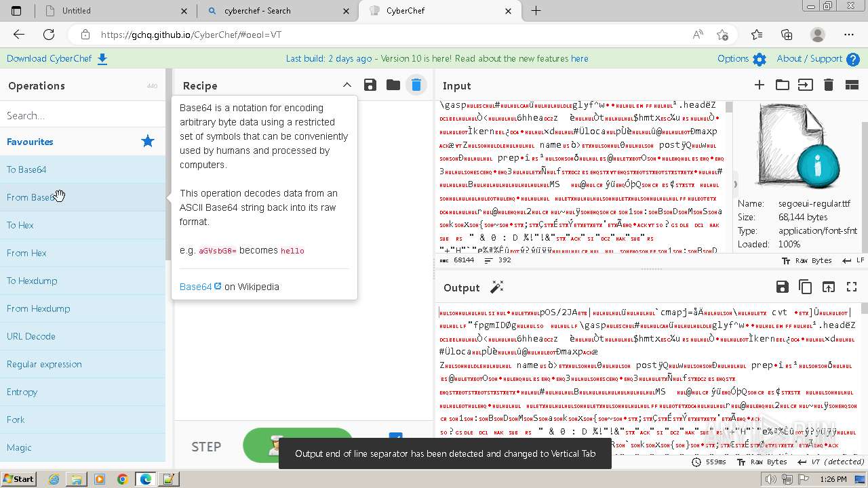Open input Raw Bytes encoding dropdown
868x488 pixels.
pos(806,260)
